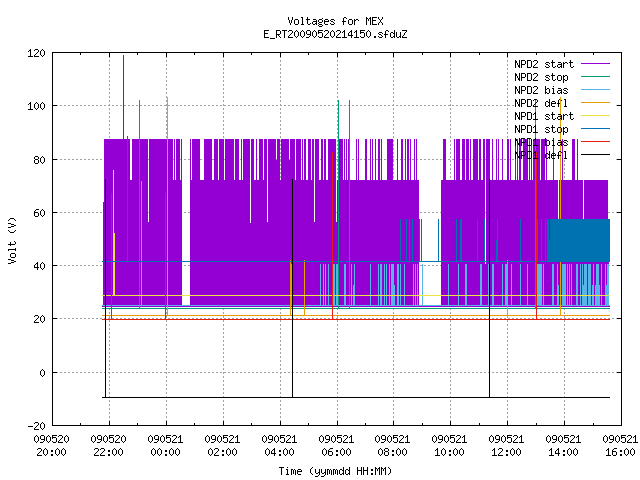
Task: Click the x-axis tick '090521 08:00'
Action: [393, 446]
